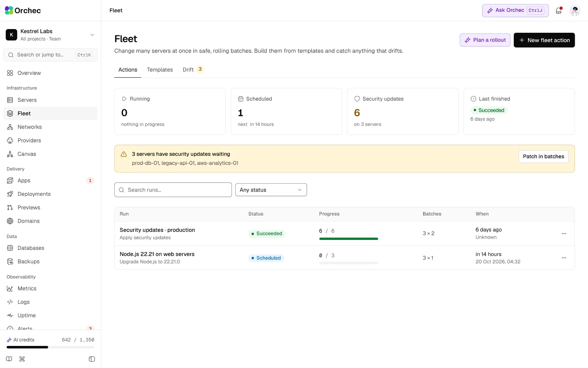The height and width of the screenshot is (368, 588).
Task: Open the Any status filter dropdown
Action: pos(271,190)
